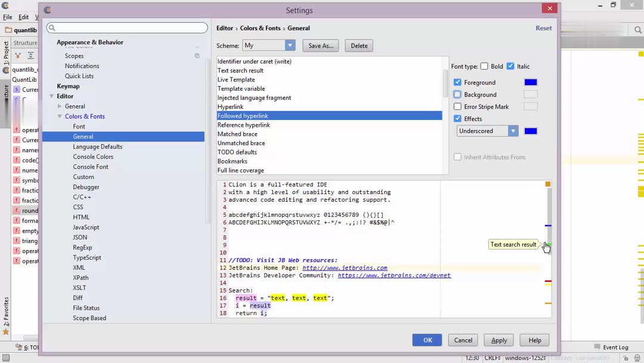Screen dimensions: 644x363
Task: Click the blue Foreground color swatch
Action: [x=531, y=82]
